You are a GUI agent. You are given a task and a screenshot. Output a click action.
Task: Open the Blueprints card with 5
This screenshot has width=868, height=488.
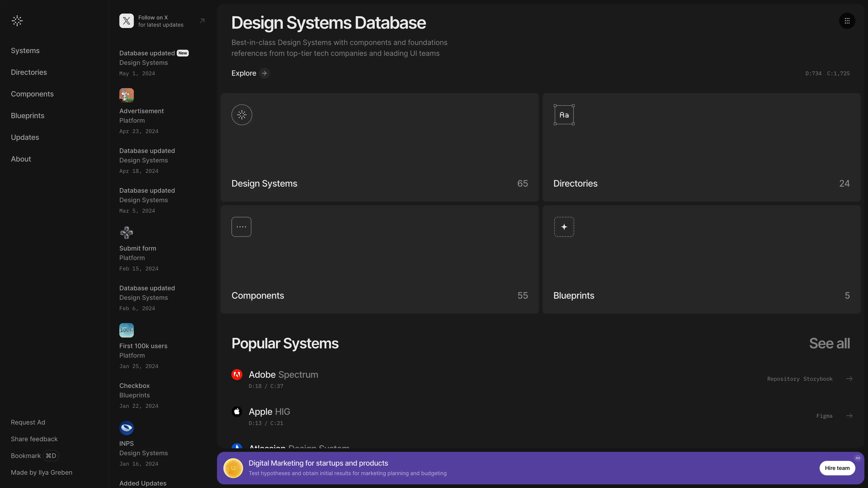[702, 260]
